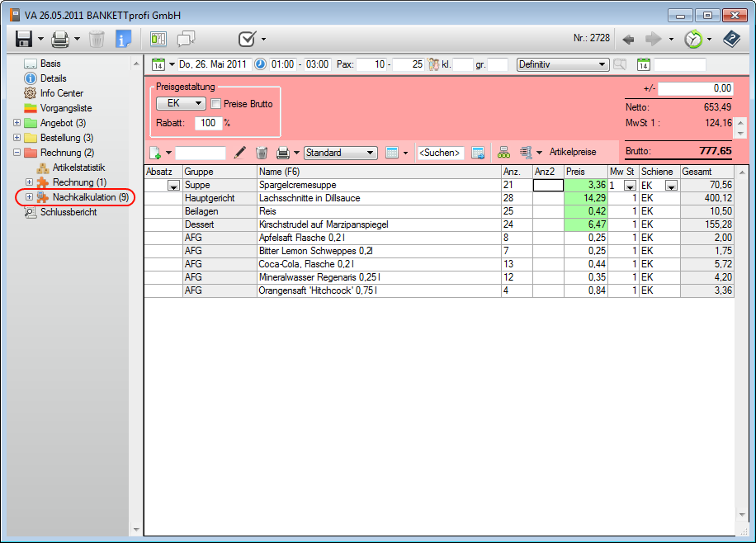Click the back arrow navigation icon

tap(629, 39)
